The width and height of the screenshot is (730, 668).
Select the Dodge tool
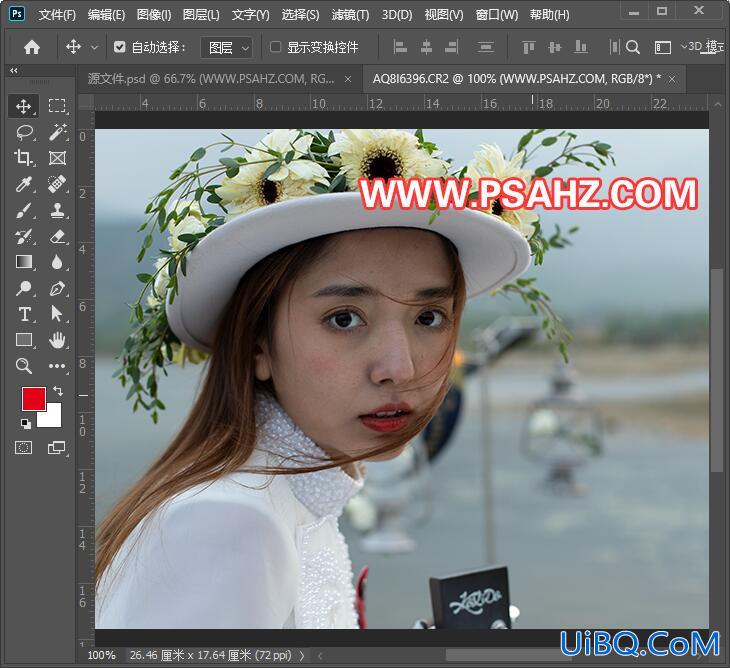(x=23, y=289)
